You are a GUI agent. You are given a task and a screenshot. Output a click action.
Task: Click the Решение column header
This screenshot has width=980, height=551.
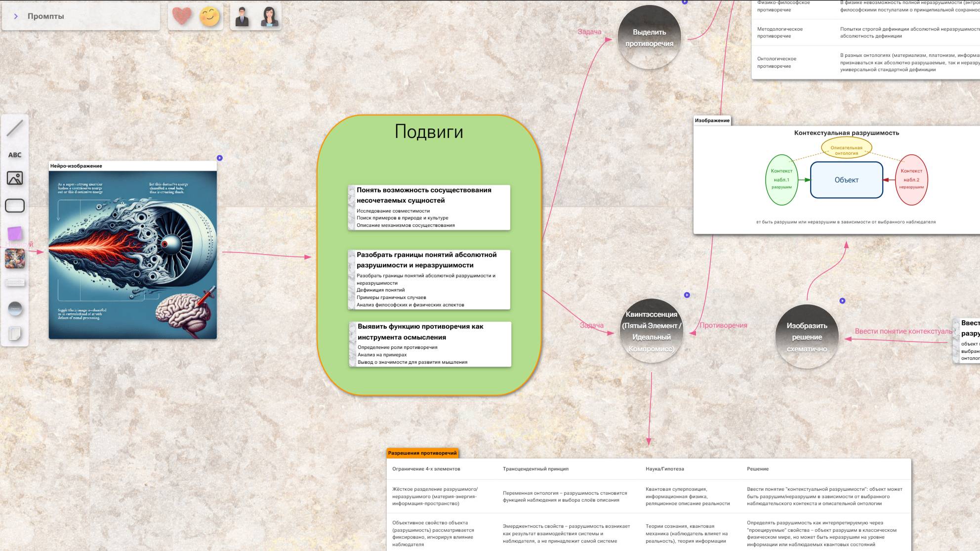758,469
